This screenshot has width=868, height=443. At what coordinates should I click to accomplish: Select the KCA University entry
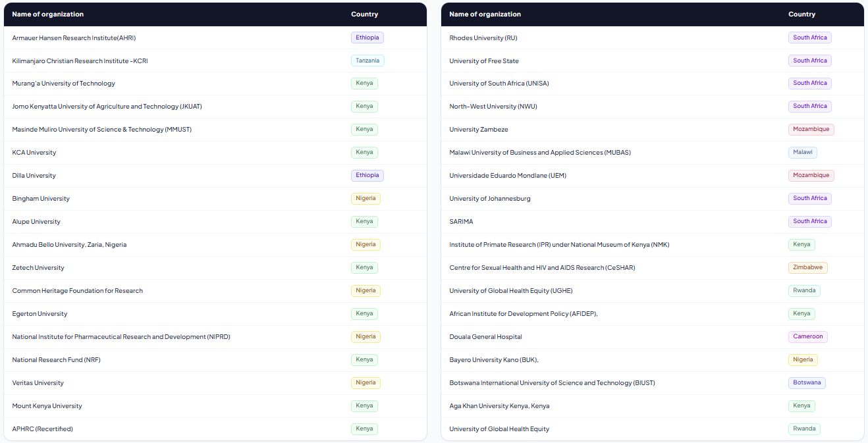point(34,153)
